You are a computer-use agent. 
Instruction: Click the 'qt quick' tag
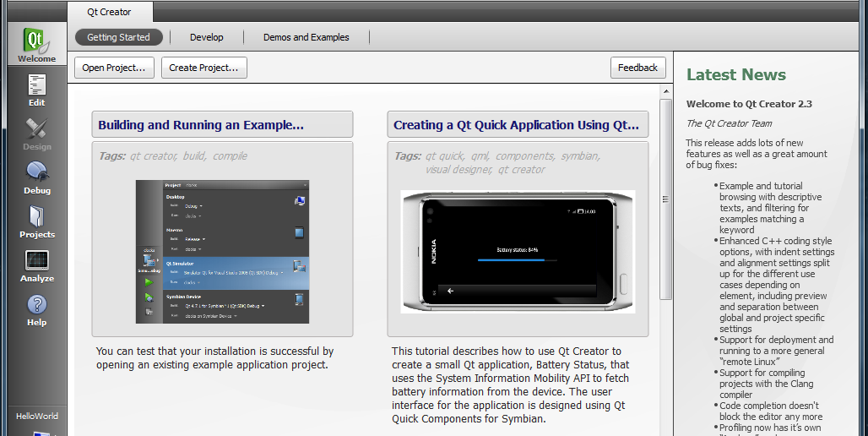point(445,156)
